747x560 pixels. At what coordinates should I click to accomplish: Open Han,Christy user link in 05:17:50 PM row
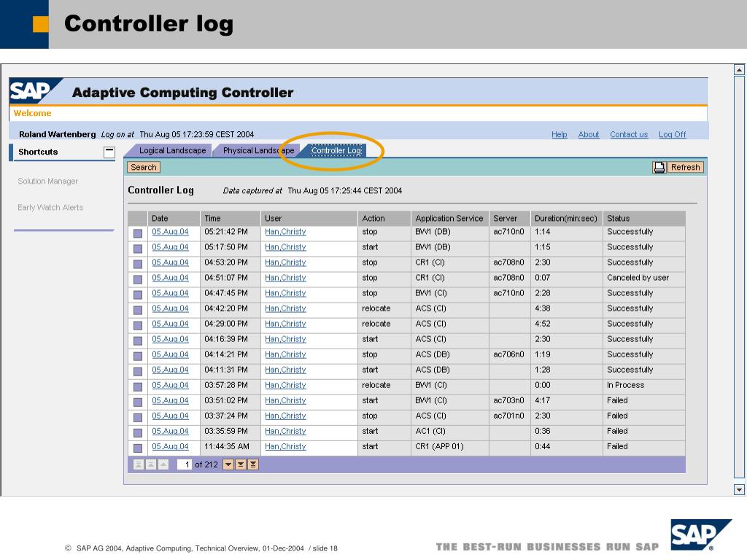285,247
